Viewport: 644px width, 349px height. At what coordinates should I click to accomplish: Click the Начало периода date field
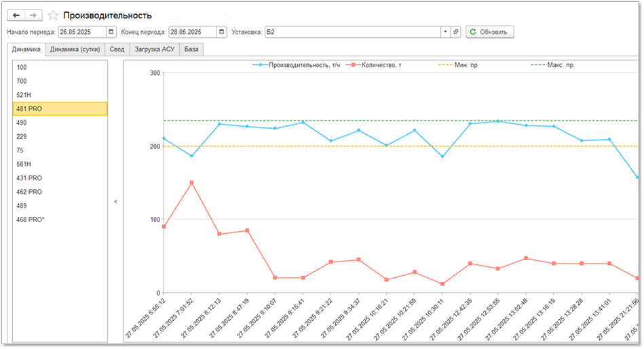click(81, 32)
